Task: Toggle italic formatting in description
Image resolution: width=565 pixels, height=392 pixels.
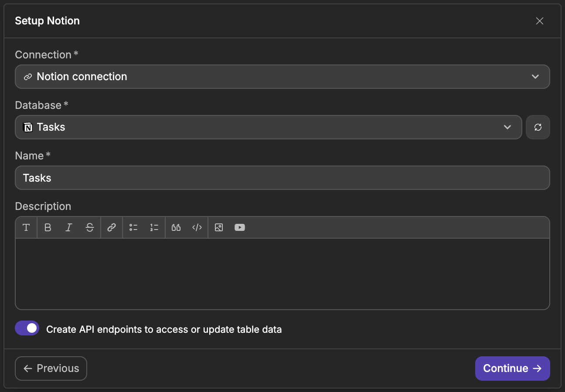Action: 68,227
